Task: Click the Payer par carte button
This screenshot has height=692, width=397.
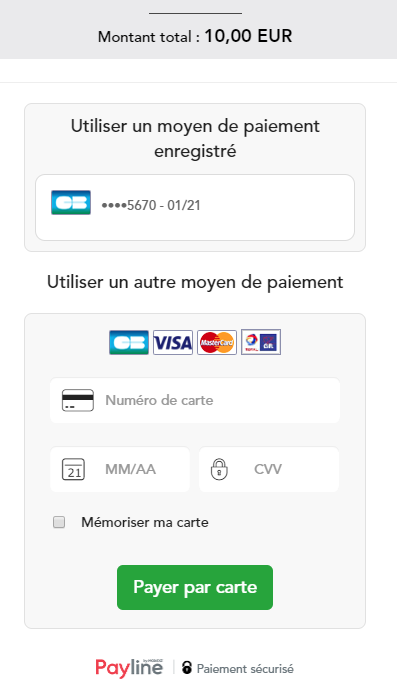Action: coord(195,587)
